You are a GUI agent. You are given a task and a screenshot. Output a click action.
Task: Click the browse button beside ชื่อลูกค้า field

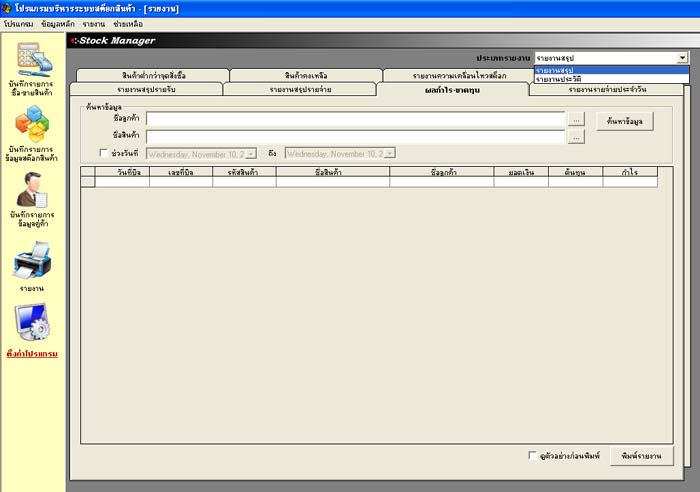[x=576, y=119]
